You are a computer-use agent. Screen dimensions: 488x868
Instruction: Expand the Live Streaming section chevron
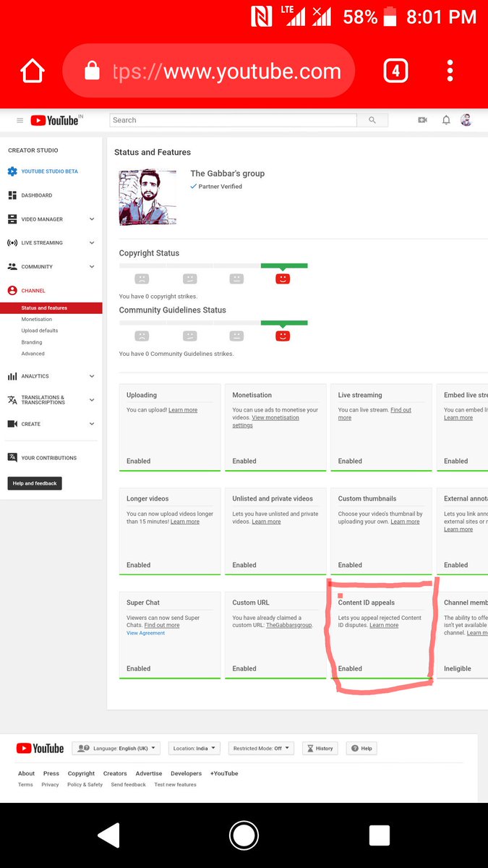(92, 243)
